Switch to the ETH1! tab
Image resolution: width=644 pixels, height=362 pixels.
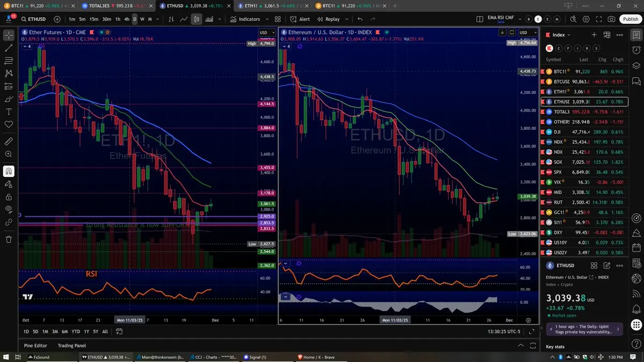[x=272, y=5]
